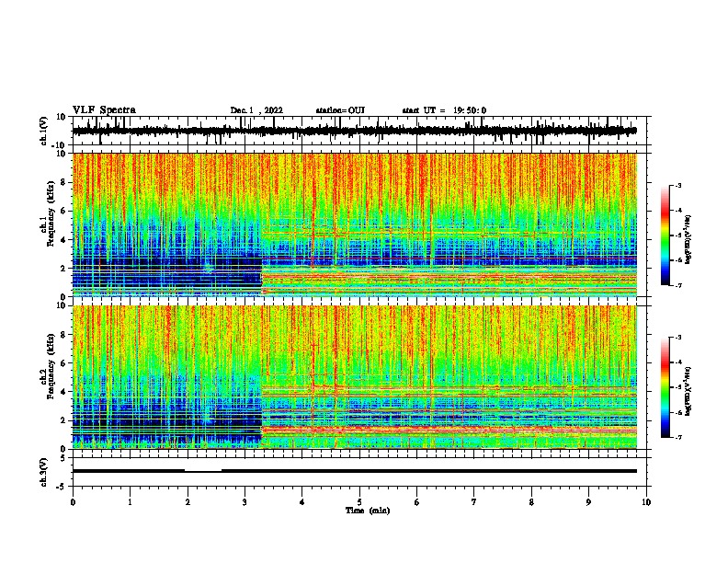Click time axis tick label "3"

pyautogui.click(x=245, y=502)
